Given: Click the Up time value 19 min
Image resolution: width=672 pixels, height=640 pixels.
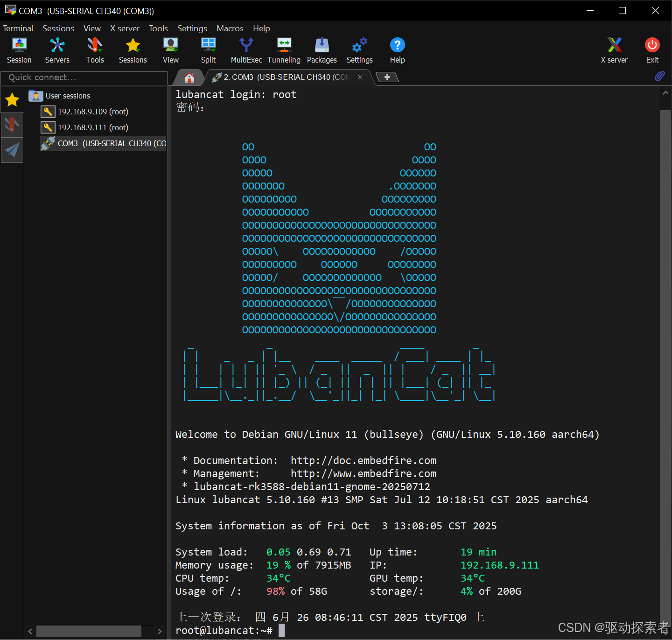Looking at the screenshot, I should tap(478, 552).
